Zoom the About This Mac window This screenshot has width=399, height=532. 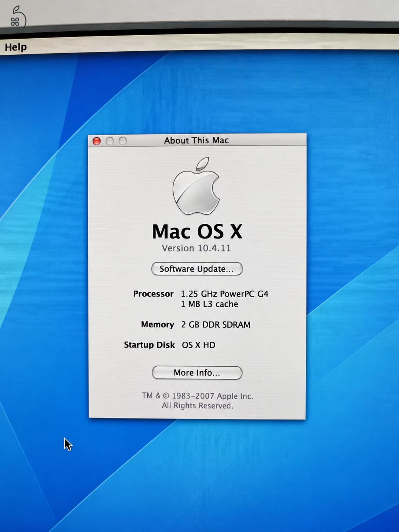(x=123, y=141)
